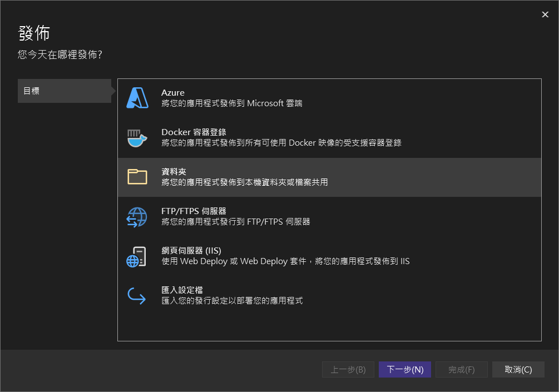Close the 發佈 dialog with X

tap(545, 14)
